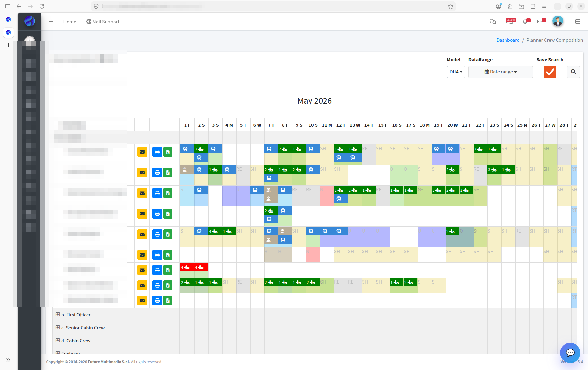
Task: Click blue print icon in third crew row
Action: point(157,193)
